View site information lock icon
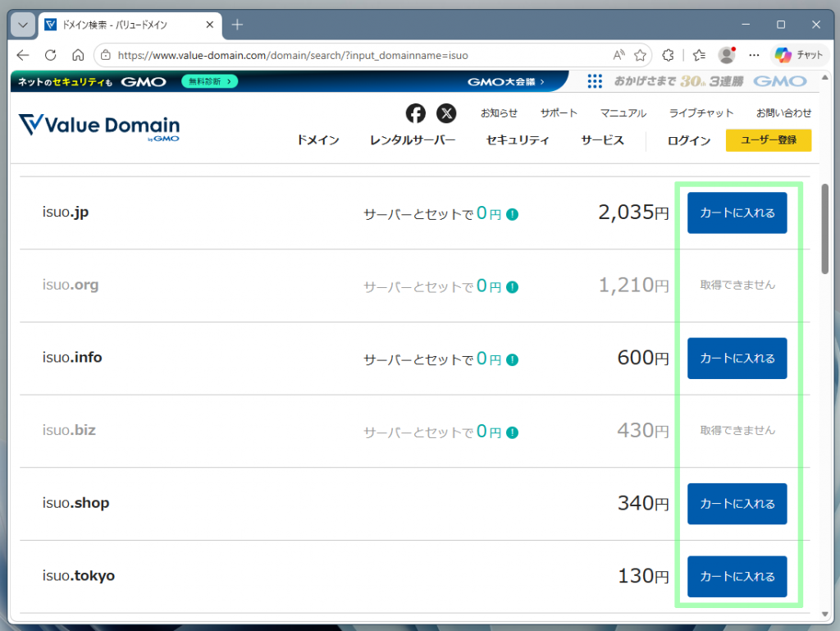 [106, 55]
